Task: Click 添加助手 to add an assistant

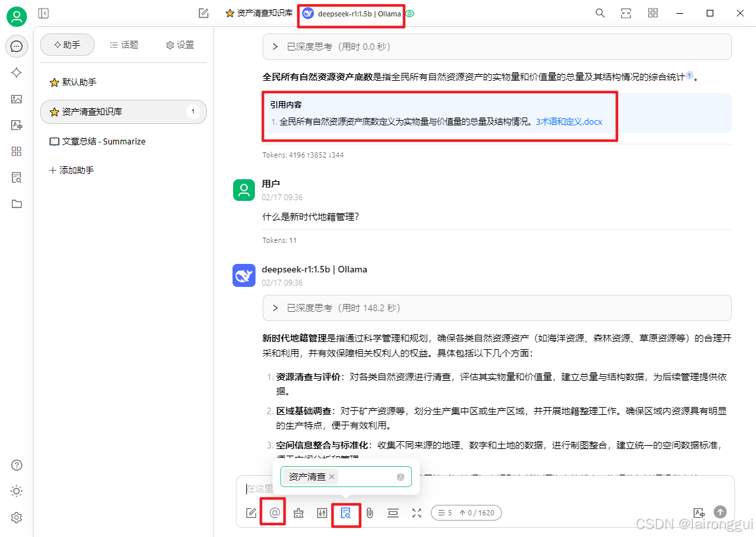Action: (72, 170)
